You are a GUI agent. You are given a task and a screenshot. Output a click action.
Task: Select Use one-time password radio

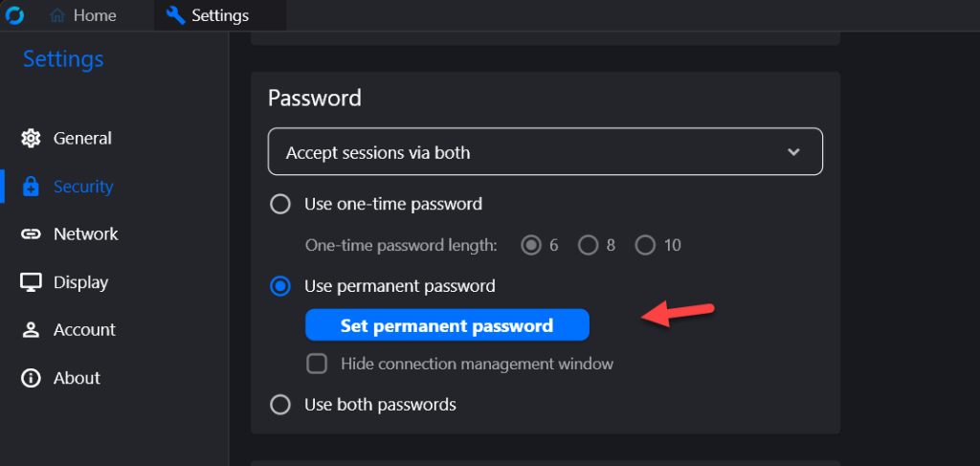click(280, 204)
